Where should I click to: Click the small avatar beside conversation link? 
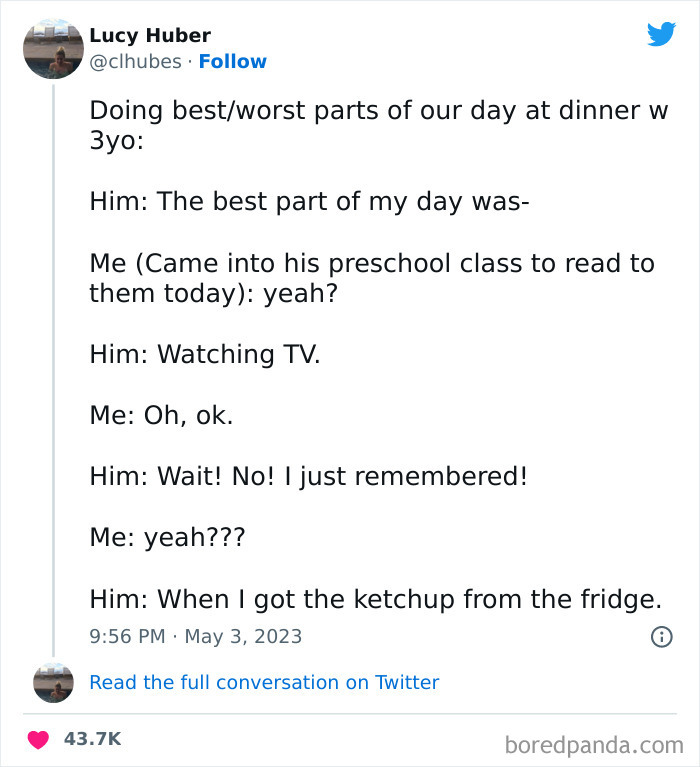pyautogui.click(x=53, y=682)
